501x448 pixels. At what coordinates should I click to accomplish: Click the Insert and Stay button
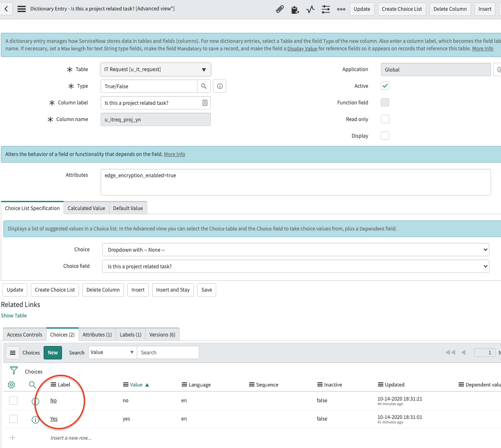173,290
